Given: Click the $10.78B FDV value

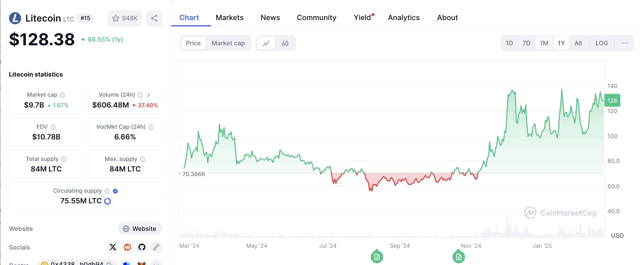Looking at the screenshot, I should pos(46,137).
